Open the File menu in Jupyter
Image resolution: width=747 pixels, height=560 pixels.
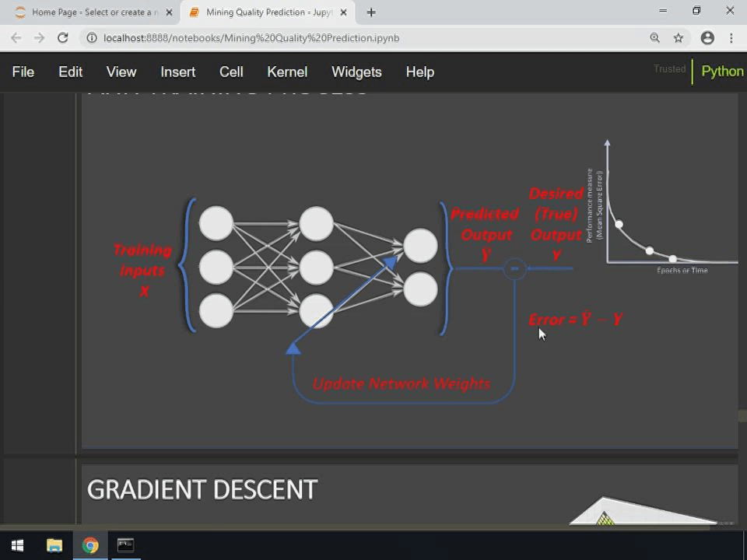[23, 72]
